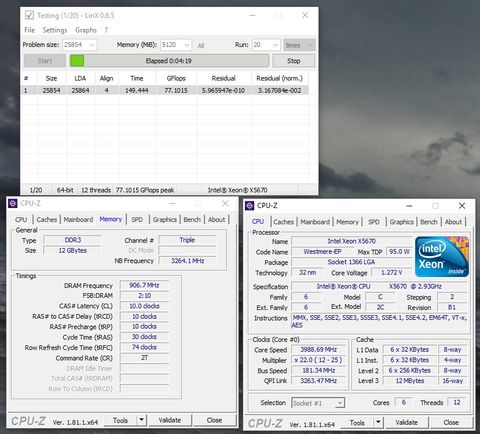Click the Size column header in LinX
The image size is (480, 434).
click(x=51, y=78)
